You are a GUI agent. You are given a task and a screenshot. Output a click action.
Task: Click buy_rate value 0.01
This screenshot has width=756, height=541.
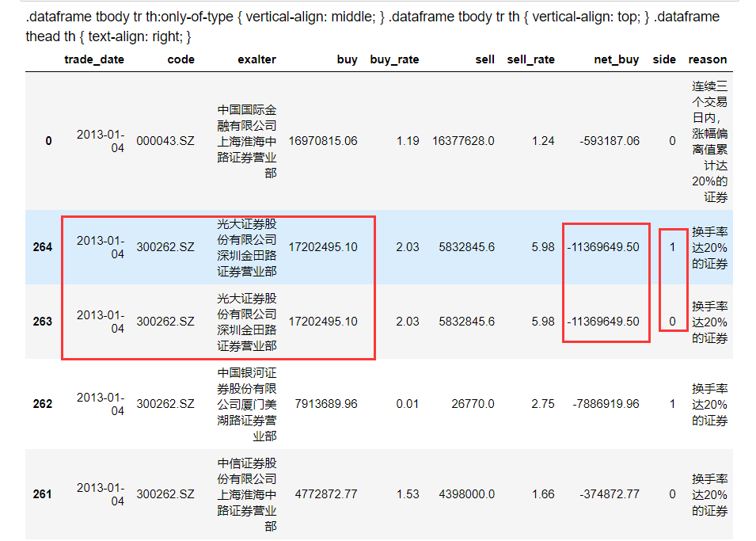tap(408, 404)
